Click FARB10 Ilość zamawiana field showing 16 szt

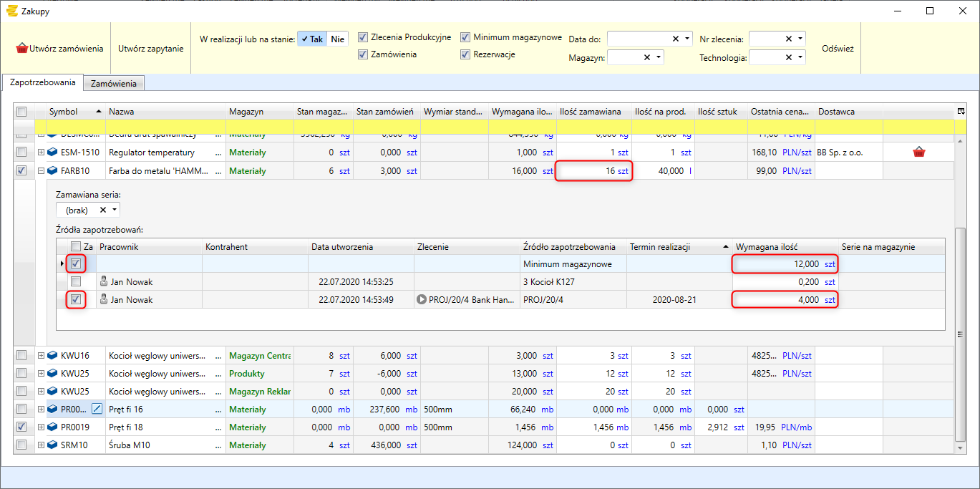pos(593,171)
